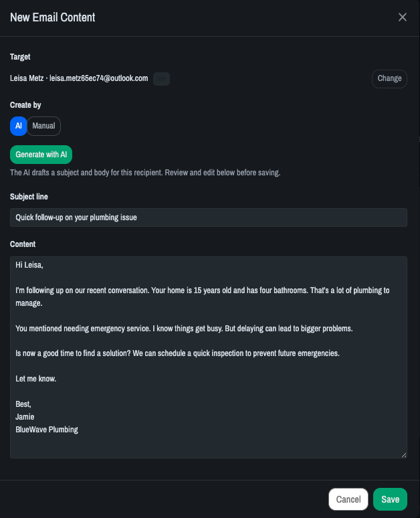Click the text area resize handle
Image resolution: width=420 pixels, height=518 pixels.
404,455
